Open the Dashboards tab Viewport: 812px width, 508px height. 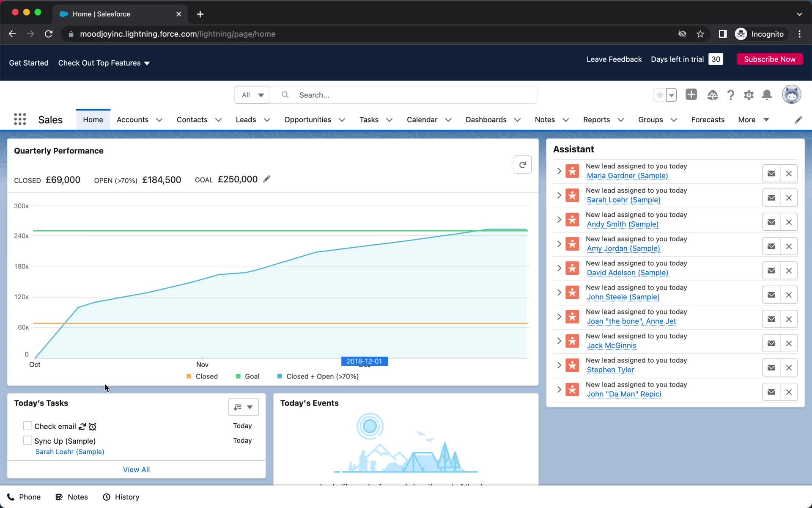click(x=486, y=120)
